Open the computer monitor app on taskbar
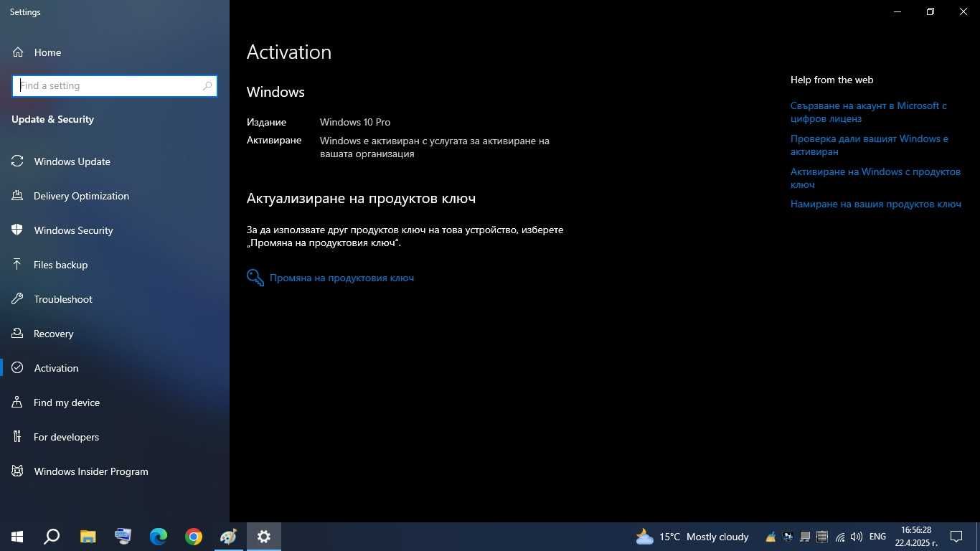Image resolution: width=980 pixels, height=551 pixels. pos(123,537)
